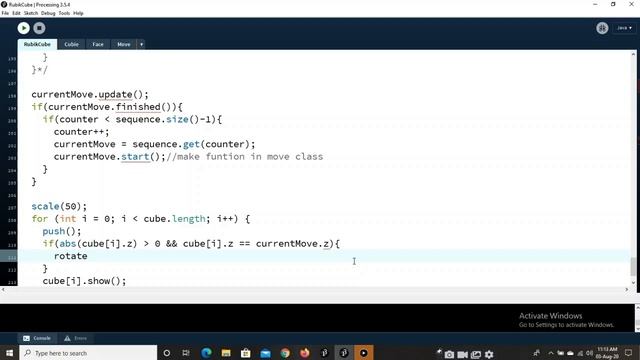Open the Mail app from the taskbar
Screen dimensions: 640x360
[265, 353]
